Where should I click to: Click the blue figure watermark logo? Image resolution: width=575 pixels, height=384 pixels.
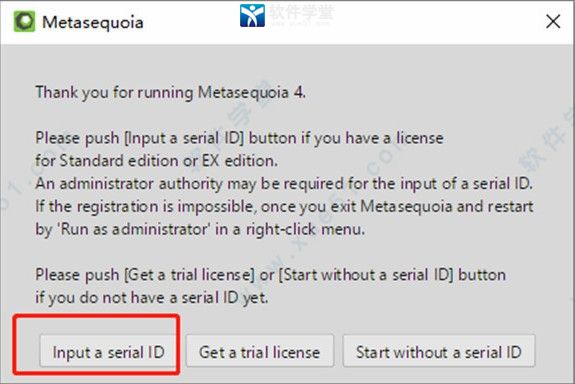coord(252,15)
